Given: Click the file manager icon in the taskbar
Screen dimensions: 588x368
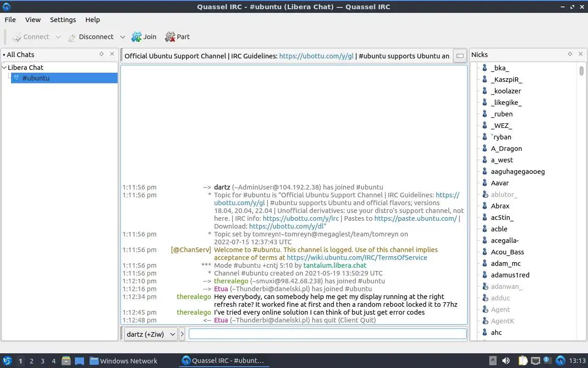Looking at the screenshot, I should [66, 361].
